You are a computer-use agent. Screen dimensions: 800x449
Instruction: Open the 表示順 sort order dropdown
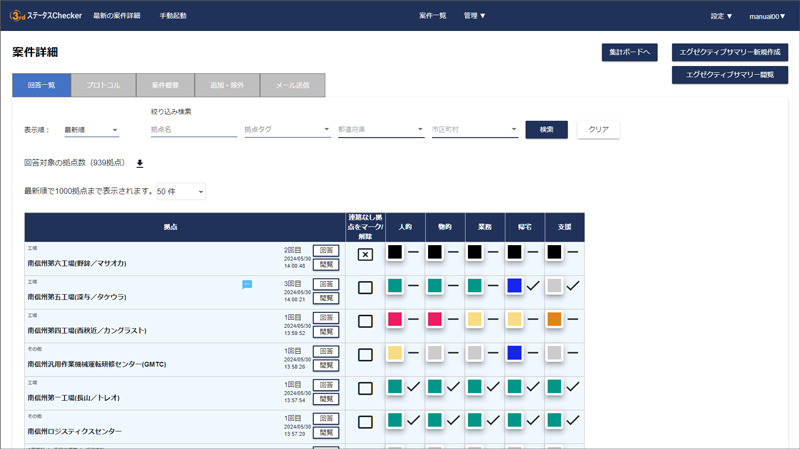[x=91, y=130]
